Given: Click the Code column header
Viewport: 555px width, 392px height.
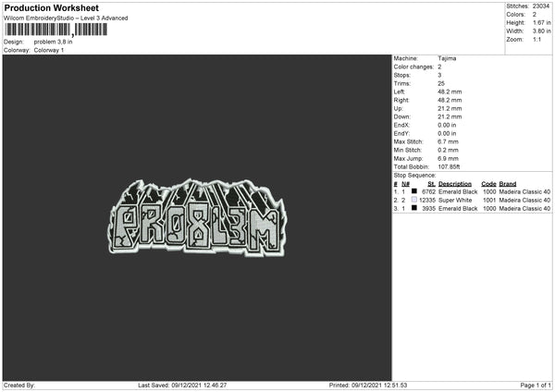Looking at the screenshot, I should pos(488,184).
